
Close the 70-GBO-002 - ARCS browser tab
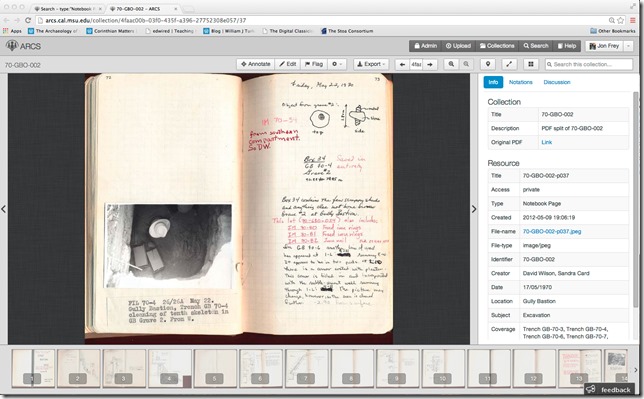tap(176, 9)
